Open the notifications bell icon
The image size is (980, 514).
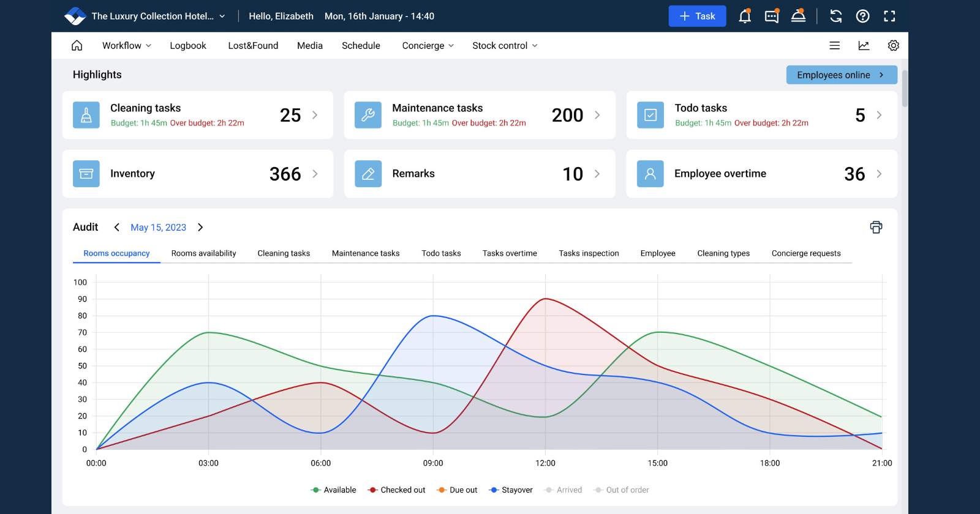[745, 17]
